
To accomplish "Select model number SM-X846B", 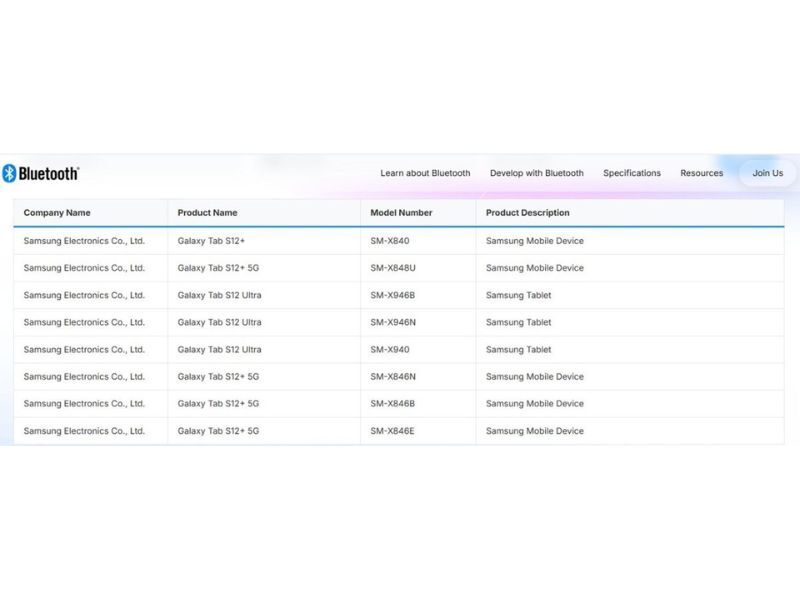I will pos(392,404).
